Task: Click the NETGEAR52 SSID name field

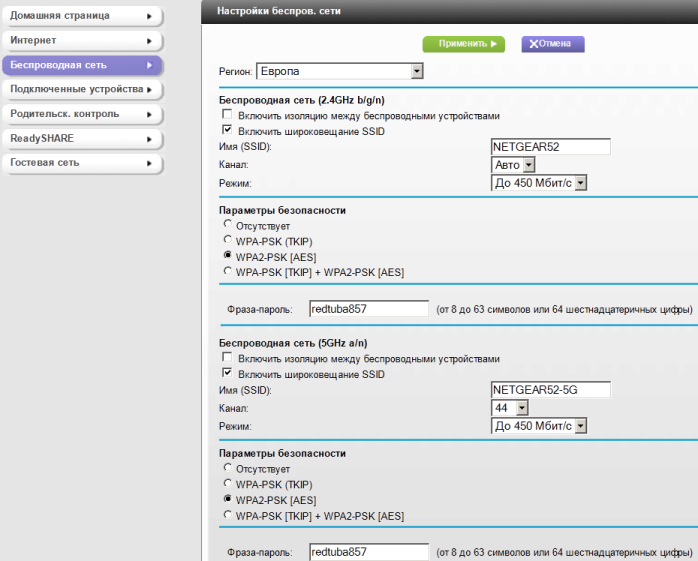Action: (551, 147)
